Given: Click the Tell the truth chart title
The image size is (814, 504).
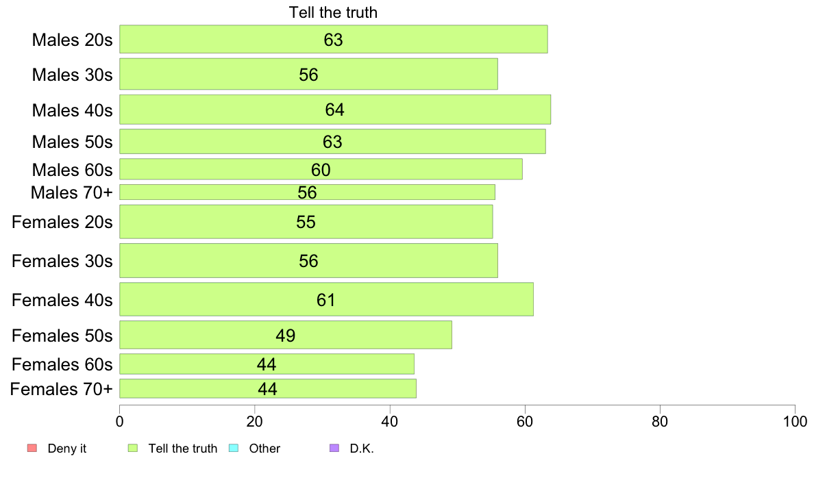Looking at the screenshot, I should click(x=333, y=12).
